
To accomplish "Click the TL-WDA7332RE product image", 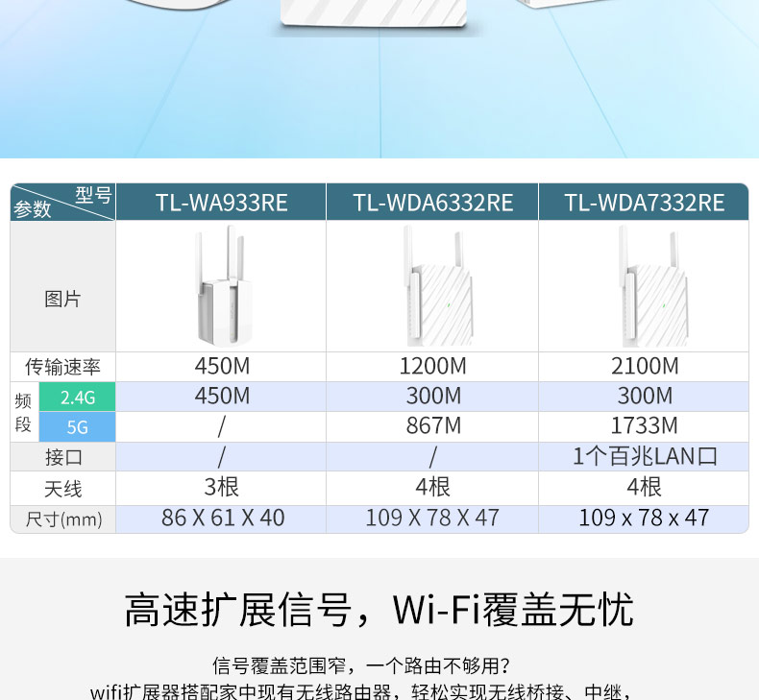I will point(653,286).
